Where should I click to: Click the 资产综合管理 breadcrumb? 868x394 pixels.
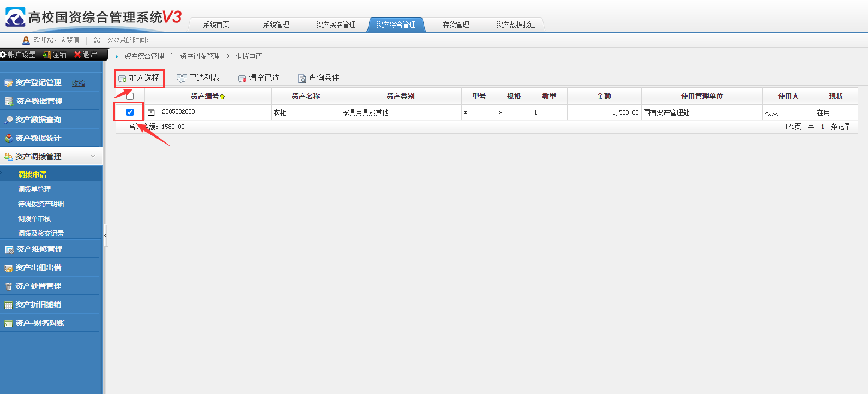tap(144, 56)
